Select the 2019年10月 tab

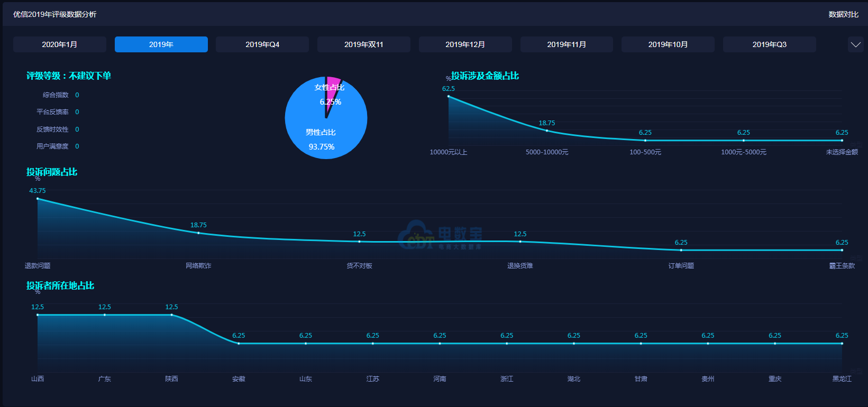coord(668,44)
